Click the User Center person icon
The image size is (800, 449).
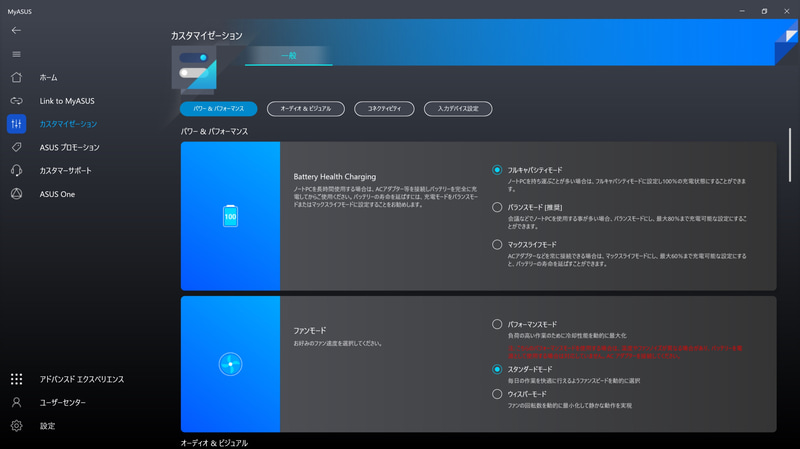click(16, 403)
